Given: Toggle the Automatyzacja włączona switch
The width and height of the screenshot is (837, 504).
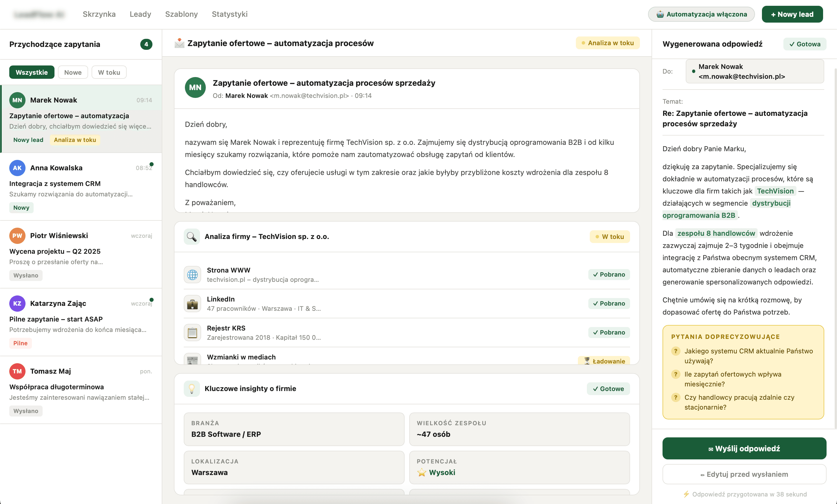Looking at the screenshot, I should 701,14.
